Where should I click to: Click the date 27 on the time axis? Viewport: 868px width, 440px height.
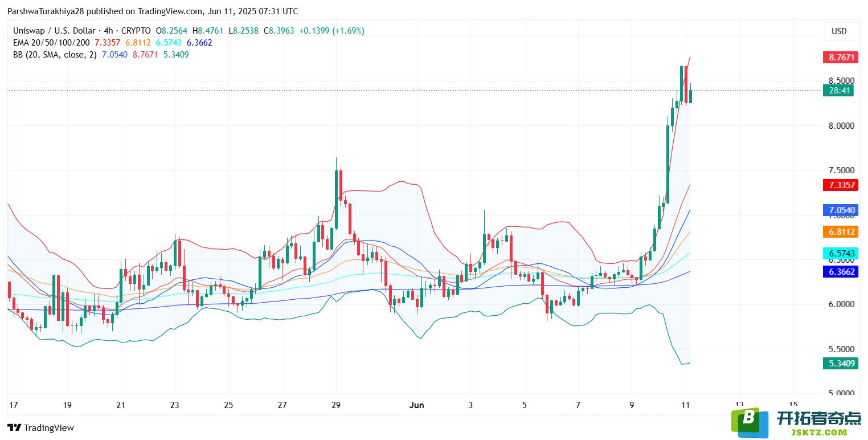[x=282, y=405]
